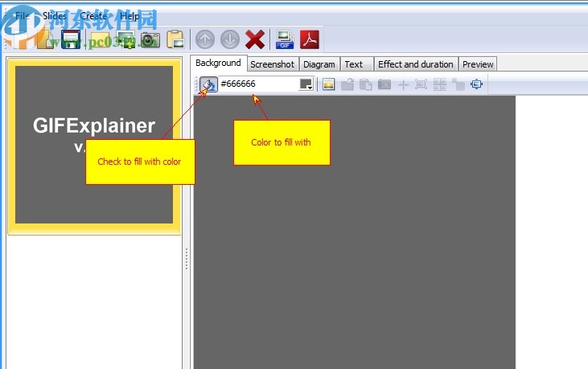Click the background image icon
The height and width of the screenshot is (369, 588).
(x=328, y=84)
